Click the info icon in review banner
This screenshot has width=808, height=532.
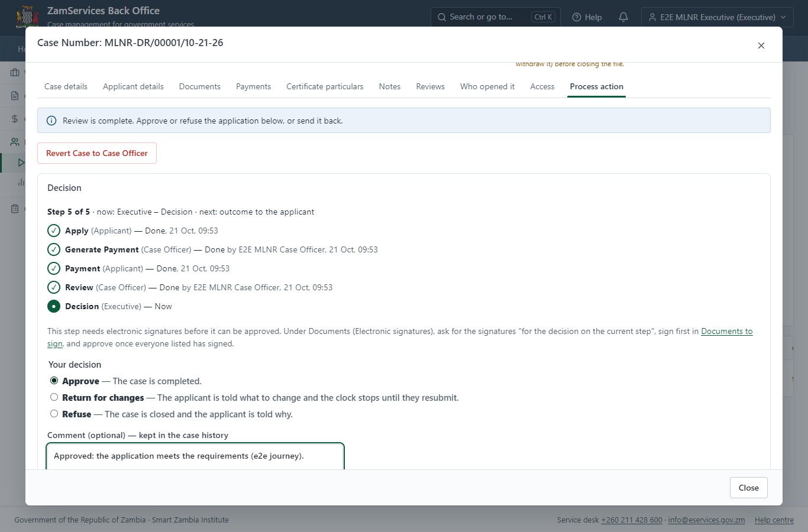[x=51, y=121]
